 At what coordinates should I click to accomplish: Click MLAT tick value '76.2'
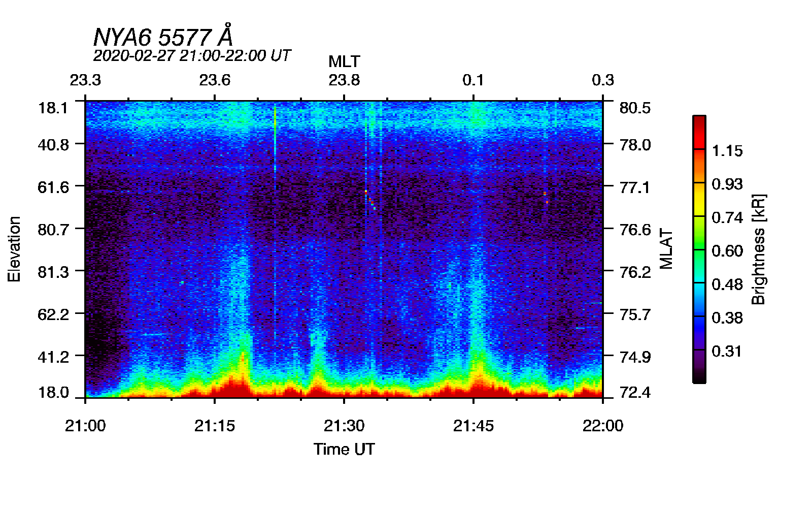click(x=635, y=272)
